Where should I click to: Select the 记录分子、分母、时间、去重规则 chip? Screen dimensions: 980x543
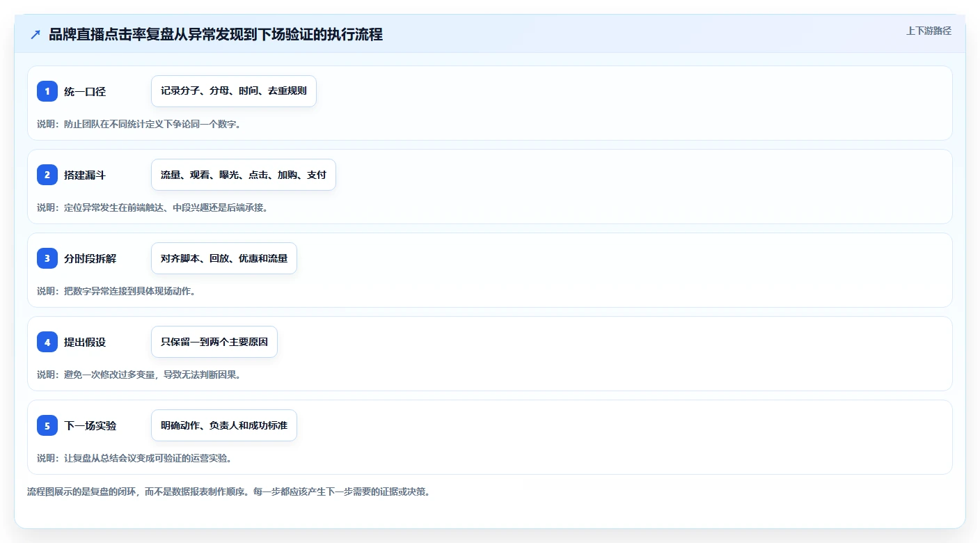point(234,91)
